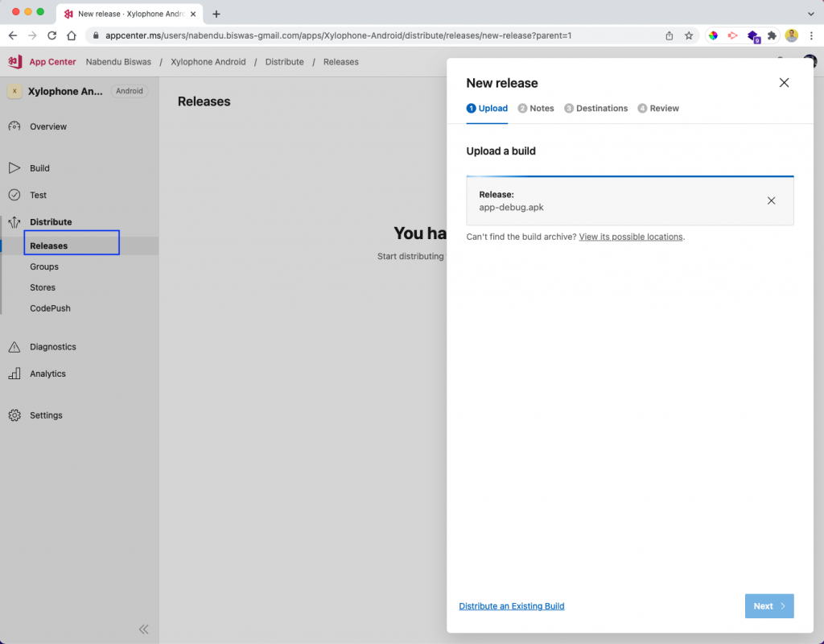Select Stores in Distribute submenu
The image size is (824, 644).
point(43,287)
